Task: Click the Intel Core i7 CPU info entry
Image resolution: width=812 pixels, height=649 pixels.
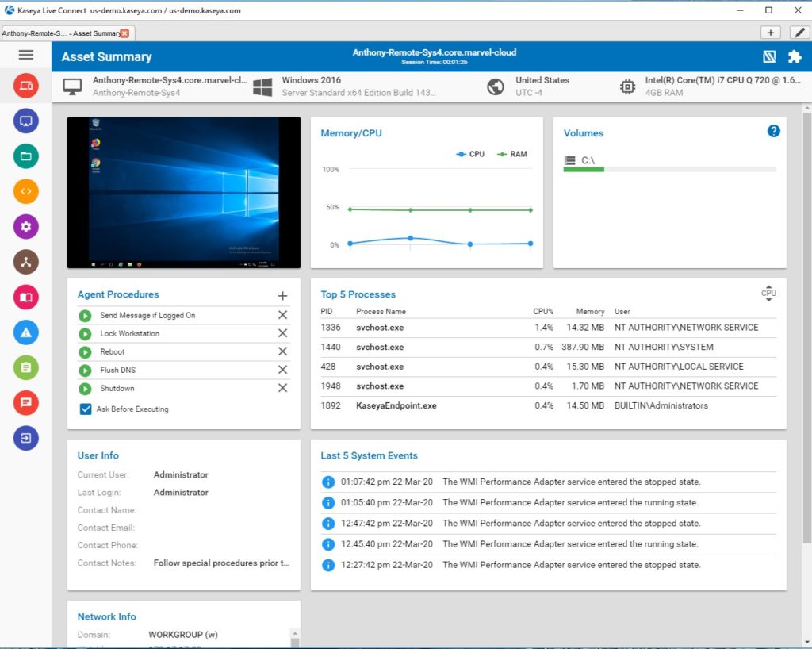Action: point(710,86)
